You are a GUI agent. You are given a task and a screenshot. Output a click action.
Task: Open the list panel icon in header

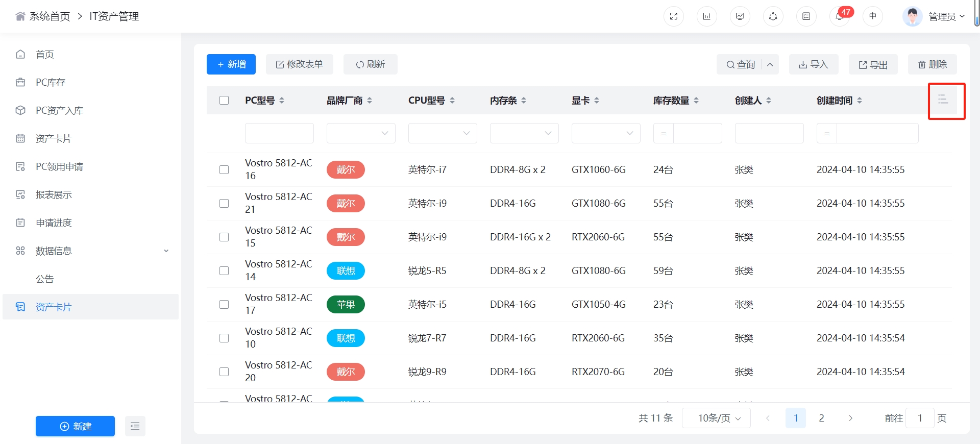806,16
